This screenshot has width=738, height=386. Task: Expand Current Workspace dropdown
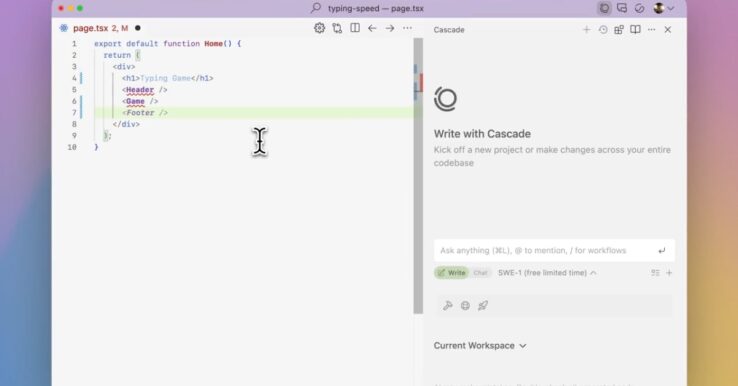480,346
